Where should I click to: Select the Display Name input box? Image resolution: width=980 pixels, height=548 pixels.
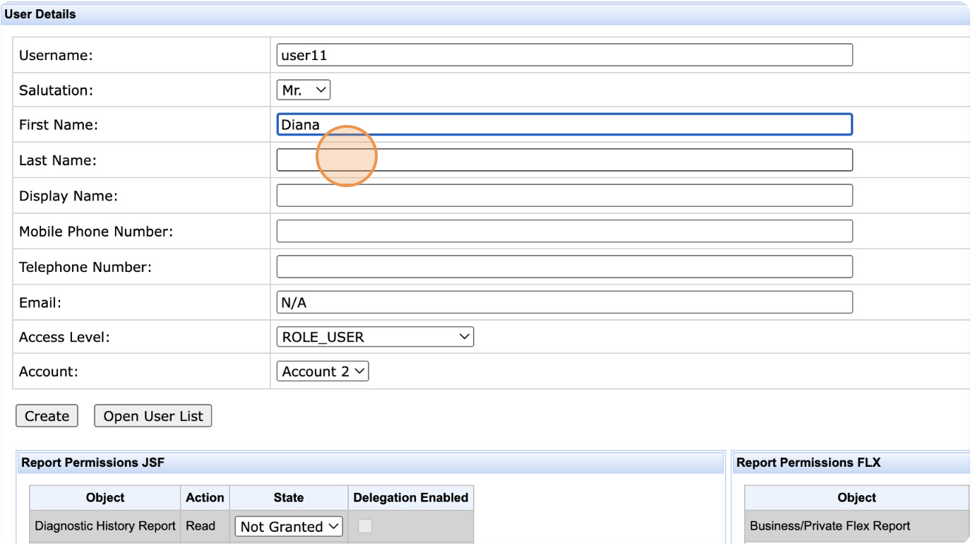564,196
